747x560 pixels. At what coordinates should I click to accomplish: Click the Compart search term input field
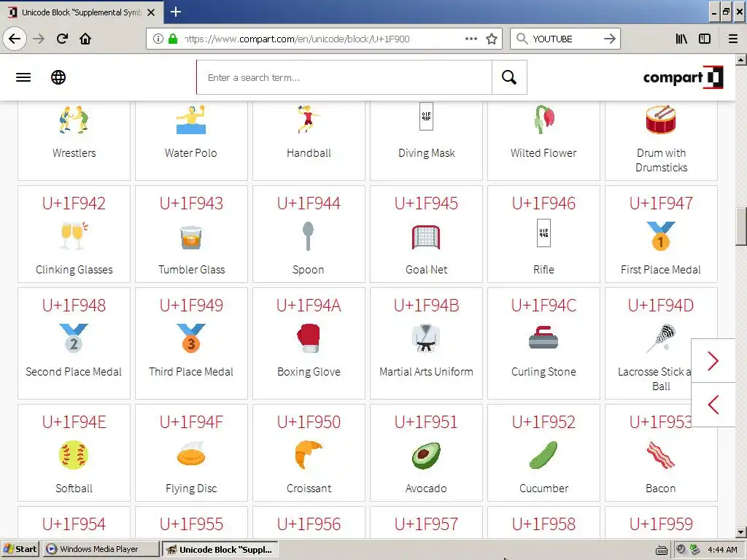(x=344, y=77)
